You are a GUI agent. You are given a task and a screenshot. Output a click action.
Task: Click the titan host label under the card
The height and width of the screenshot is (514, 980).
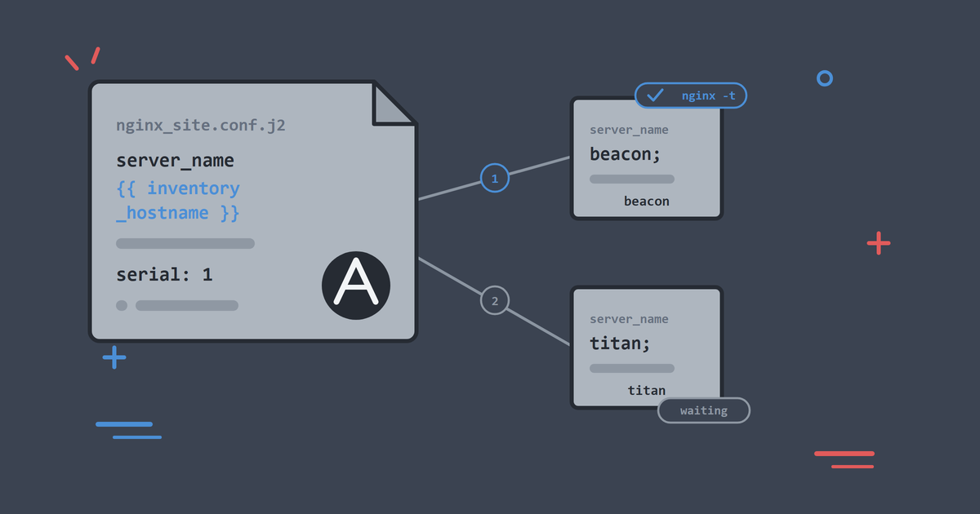tap(647, 390)
